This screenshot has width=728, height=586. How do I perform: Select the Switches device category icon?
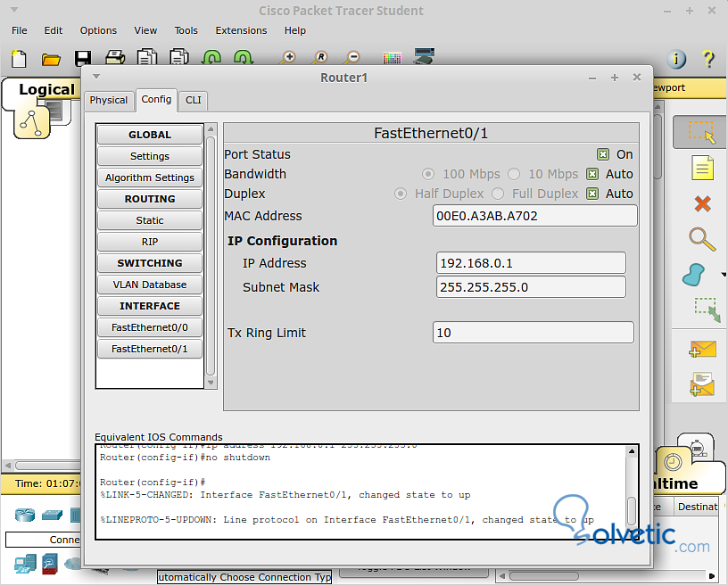coord(52,515)
